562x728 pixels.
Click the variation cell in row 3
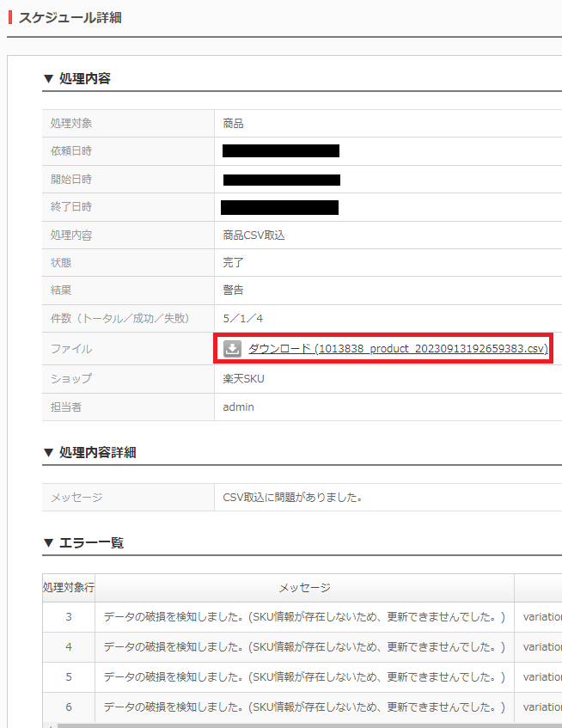pyautogui.click(x=538, y=616)
